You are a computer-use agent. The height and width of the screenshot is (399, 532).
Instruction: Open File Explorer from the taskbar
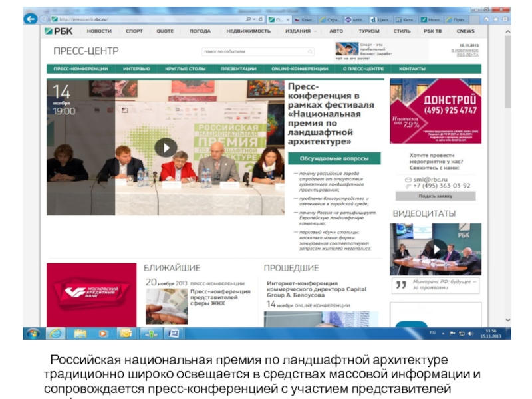[x=80, y=334]
